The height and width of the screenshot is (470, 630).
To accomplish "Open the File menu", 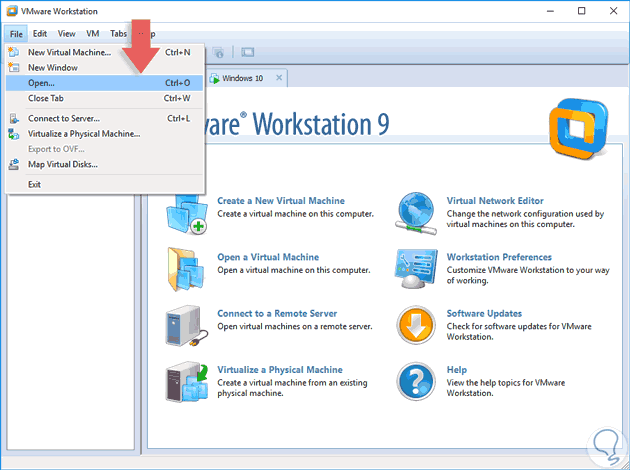I will [16, 34].
